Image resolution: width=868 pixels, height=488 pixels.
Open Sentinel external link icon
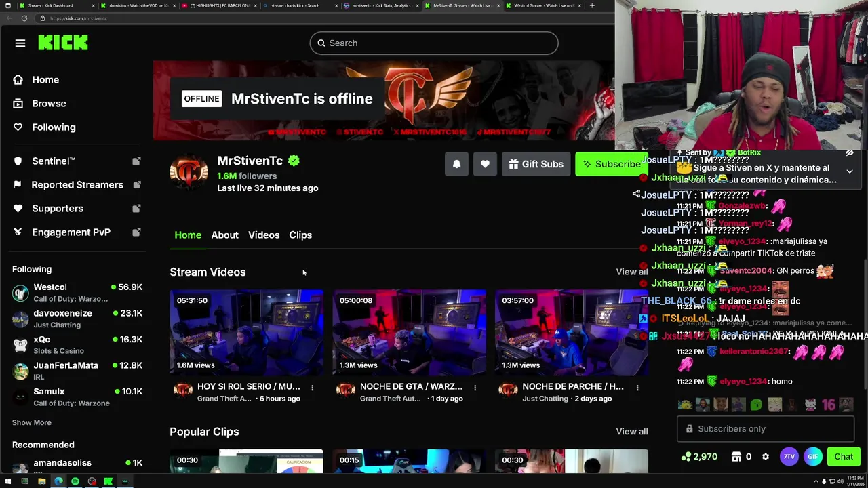pyautogui.click(x=136, y=161)
